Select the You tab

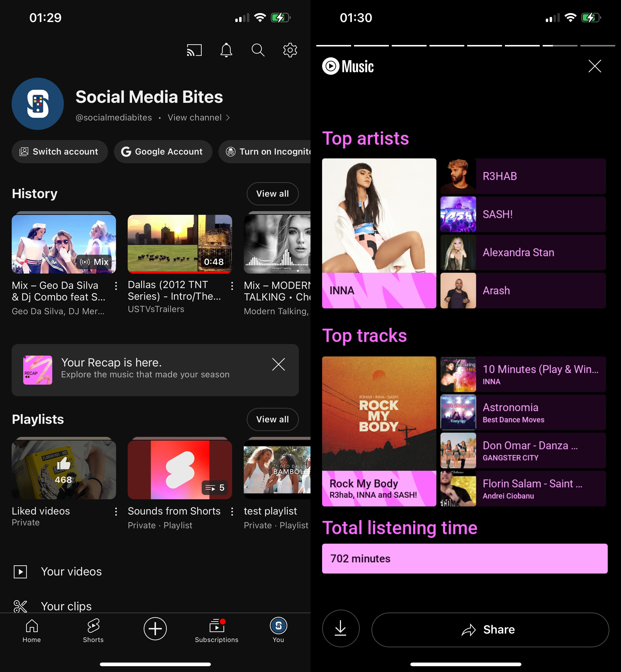pyautogui.click(x=278, y=631)
